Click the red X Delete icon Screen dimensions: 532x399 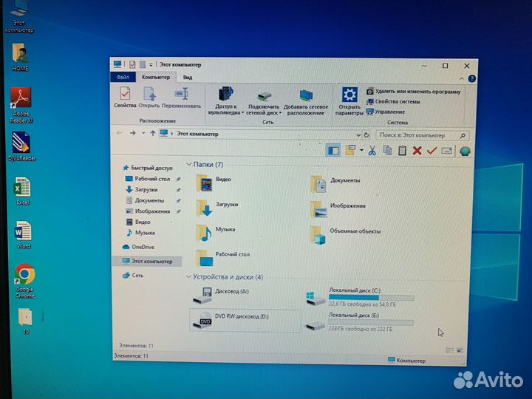(417, 151)
